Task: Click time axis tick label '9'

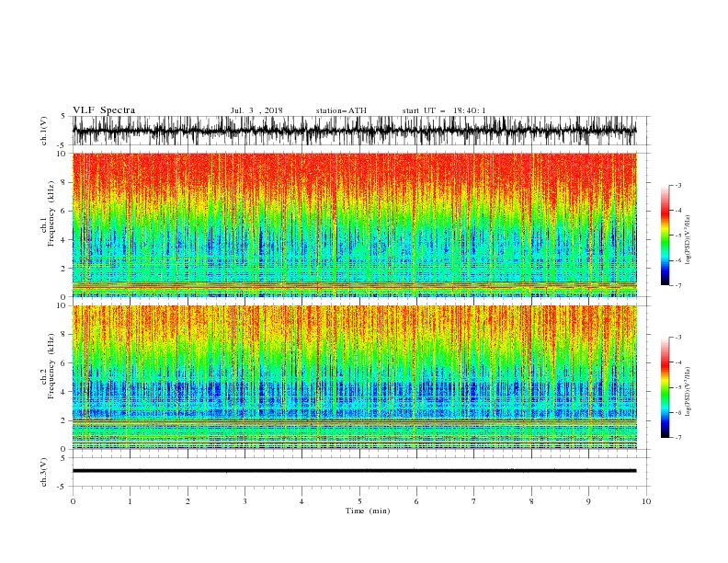Action: point(588,501)
